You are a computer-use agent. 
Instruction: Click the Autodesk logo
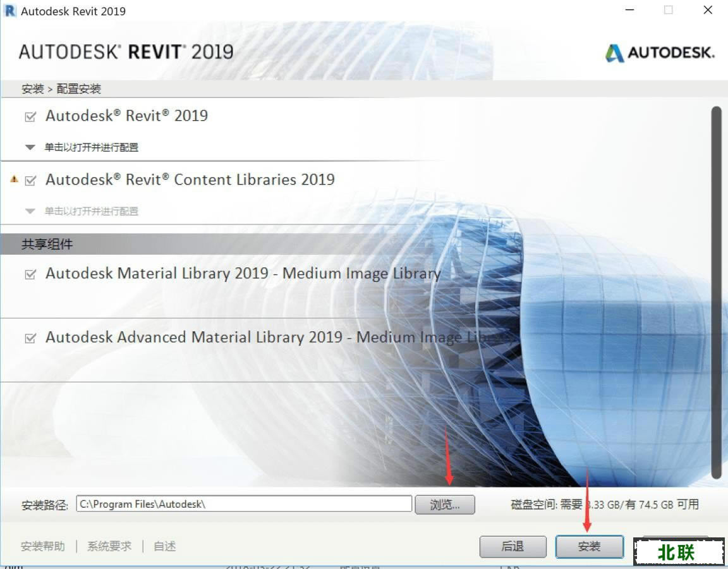click(x=660, y=52)
